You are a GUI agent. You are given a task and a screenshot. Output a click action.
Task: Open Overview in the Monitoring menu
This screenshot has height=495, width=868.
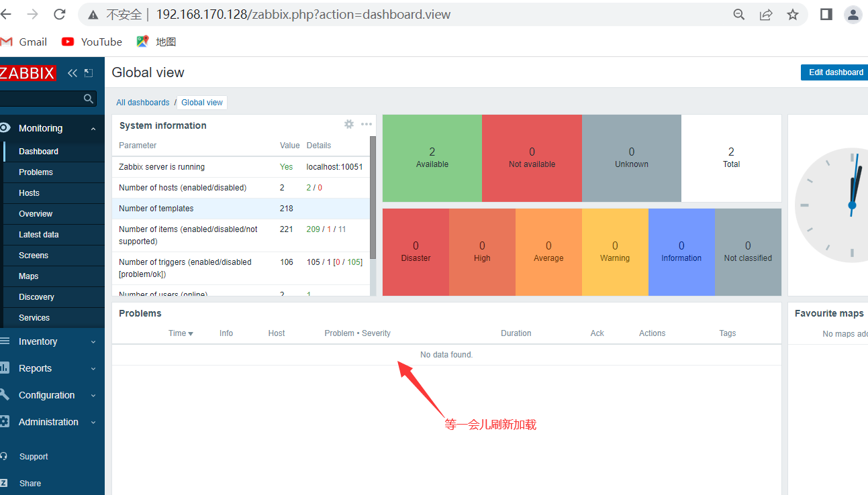(52, 214)
